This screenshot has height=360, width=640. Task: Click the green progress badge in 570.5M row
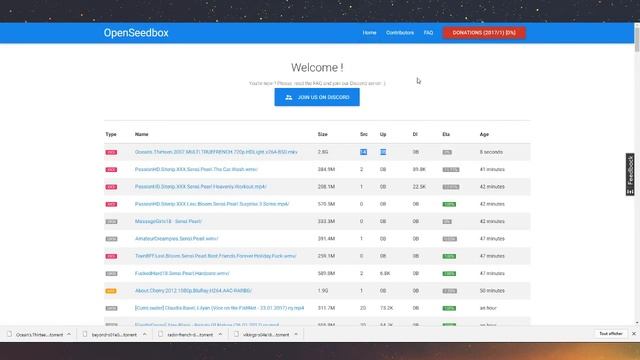click(449, 204)
